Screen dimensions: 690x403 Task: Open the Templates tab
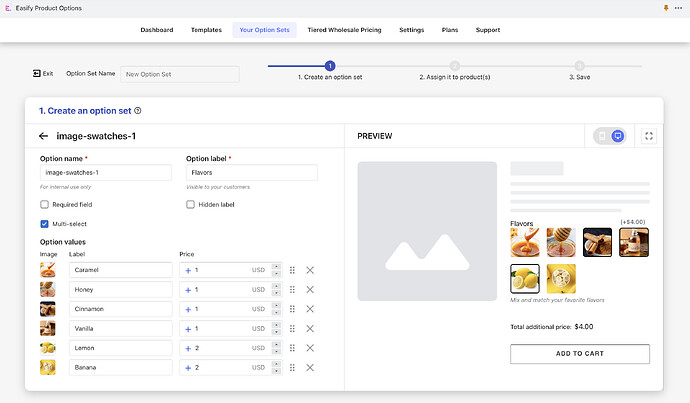(206, 30)
